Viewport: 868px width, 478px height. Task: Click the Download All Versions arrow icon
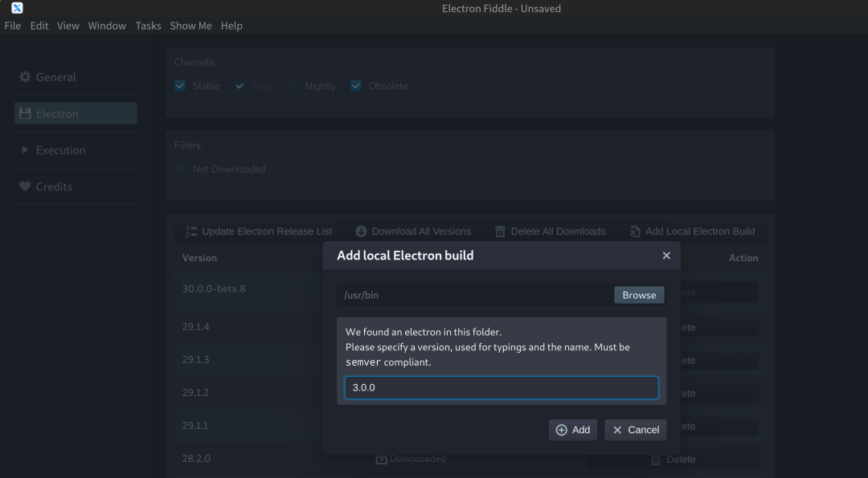pos(362,231)
